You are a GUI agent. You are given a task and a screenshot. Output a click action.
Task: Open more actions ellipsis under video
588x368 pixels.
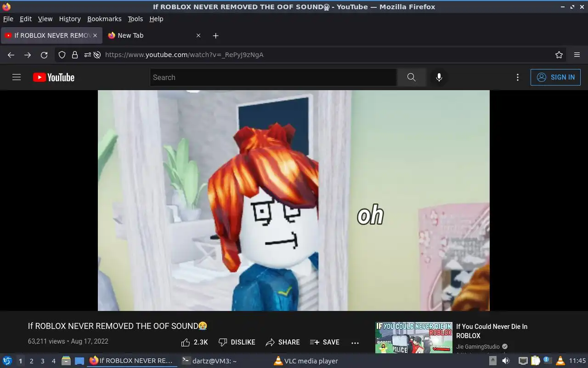[355, 343]
